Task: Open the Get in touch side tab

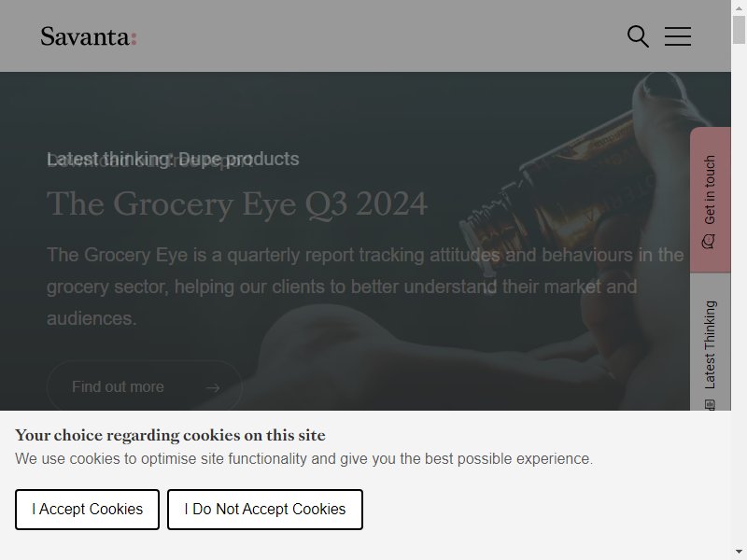Action: [x=711, y=200]
